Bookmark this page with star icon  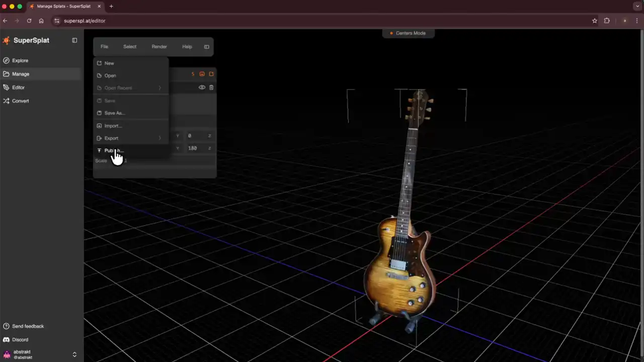pyautogui.click(x=595, y=21)
